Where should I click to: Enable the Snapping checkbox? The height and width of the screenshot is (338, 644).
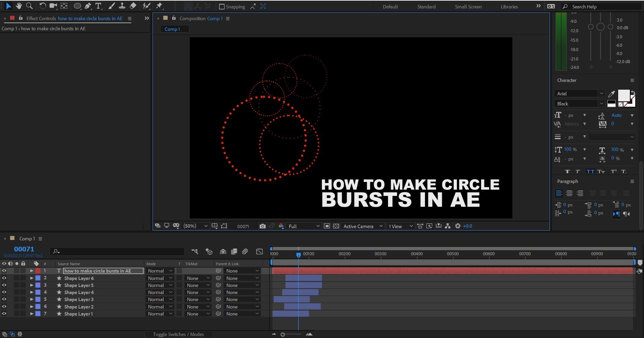point(222,6)
